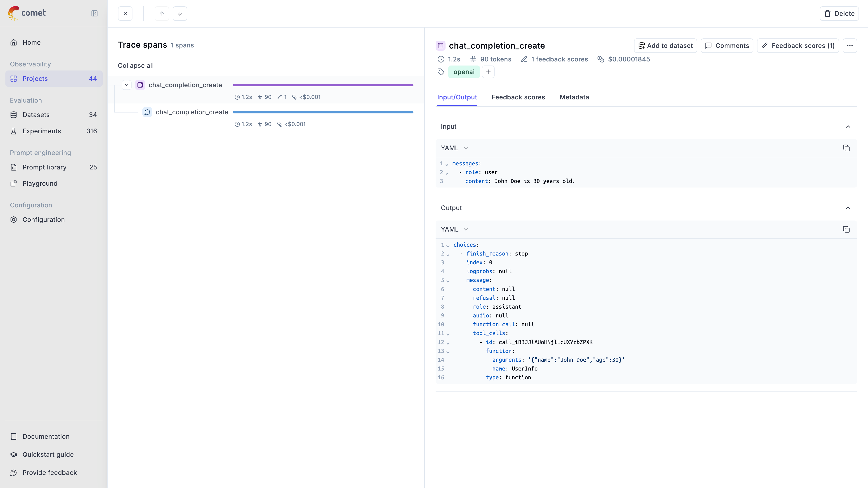The width and height of the screenshot is (868, 488).
Task: Open the more options menu with three dots icon
Action: (850, 45)
